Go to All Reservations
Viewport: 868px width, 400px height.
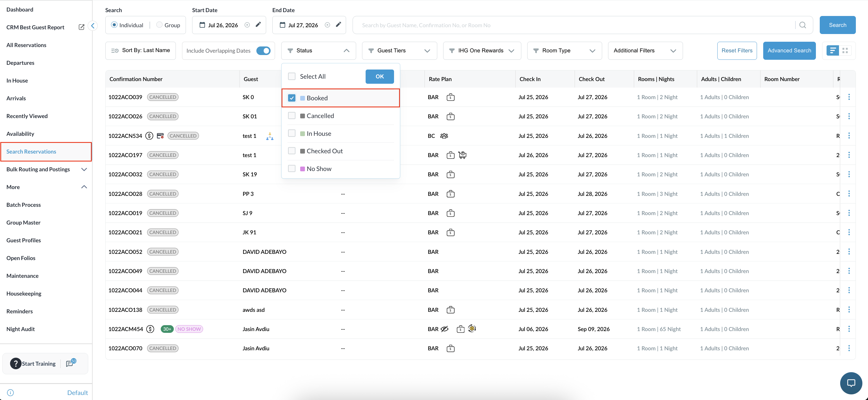pyautogui.click(x=26, y=45)
